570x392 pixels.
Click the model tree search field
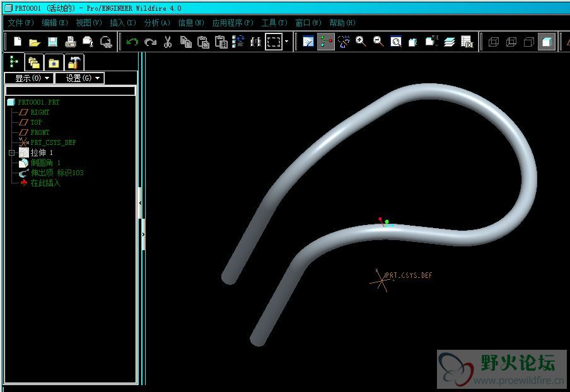pos(70,91)
